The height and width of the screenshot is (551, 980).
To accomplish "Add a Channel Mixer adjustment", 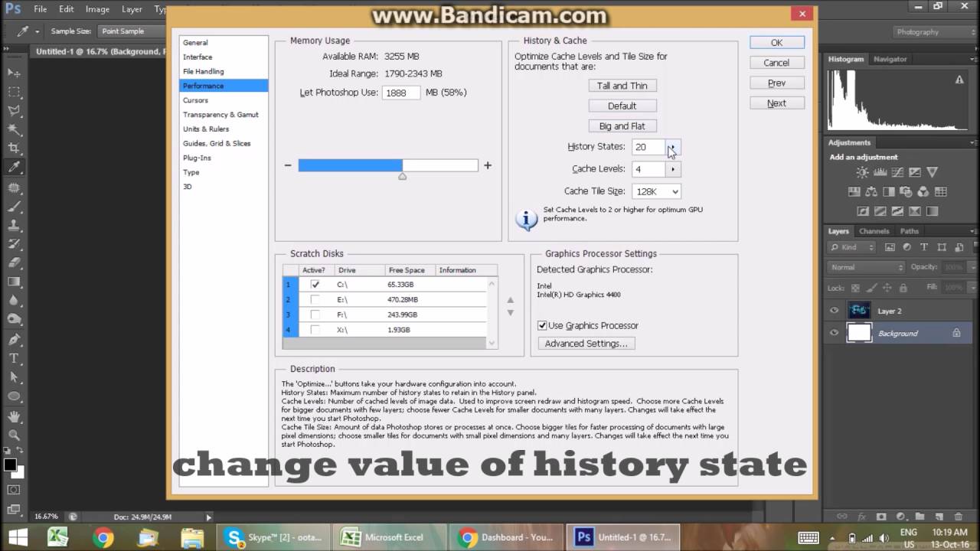I will pos(923,191).
